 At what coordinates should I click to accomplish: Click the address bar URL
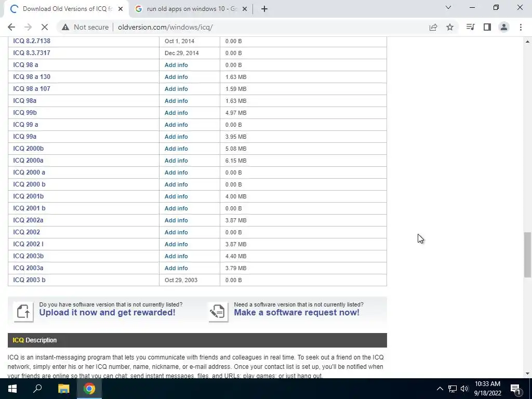(x=165, y=27)
